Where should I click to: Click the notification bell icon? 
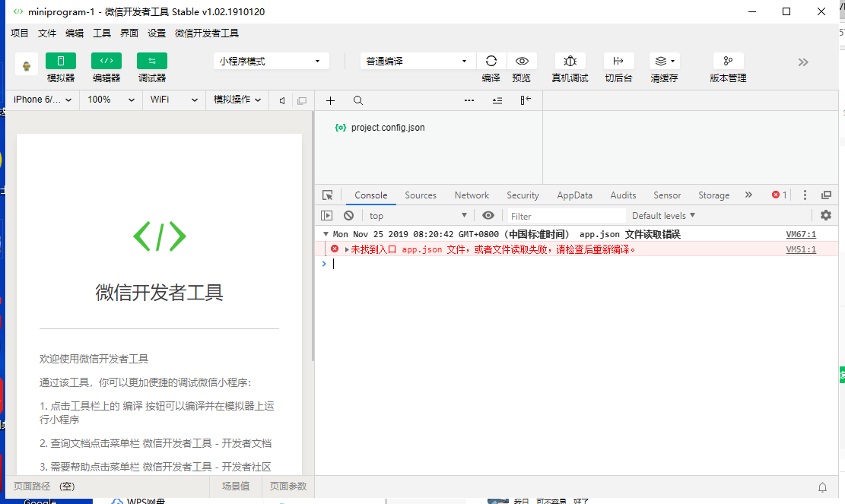[x=822, y=487]
